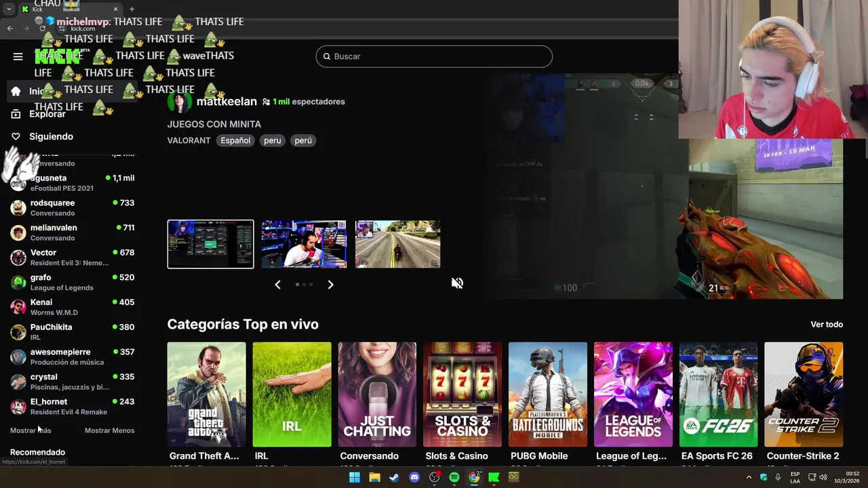The image size is (868, 488).
Task: Open the Windows Start menu
Action: point(355,477)
